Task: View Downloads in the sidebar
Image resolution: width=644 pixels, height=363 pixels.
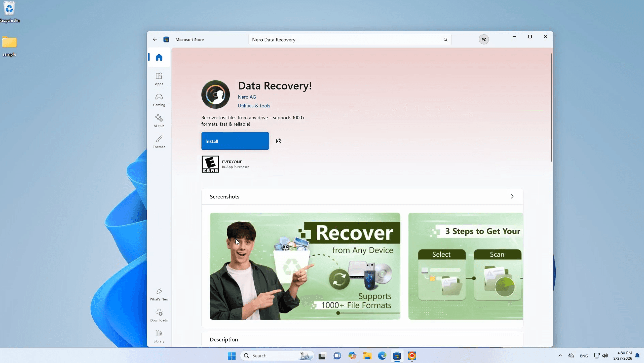Action: [159, 315]
